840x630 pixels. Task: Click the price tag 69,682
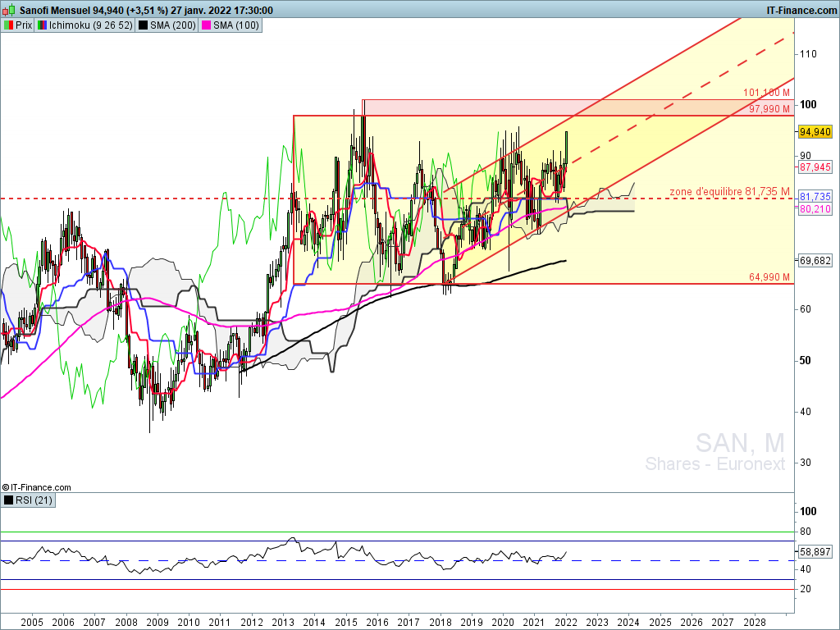[x=815, y=261]
